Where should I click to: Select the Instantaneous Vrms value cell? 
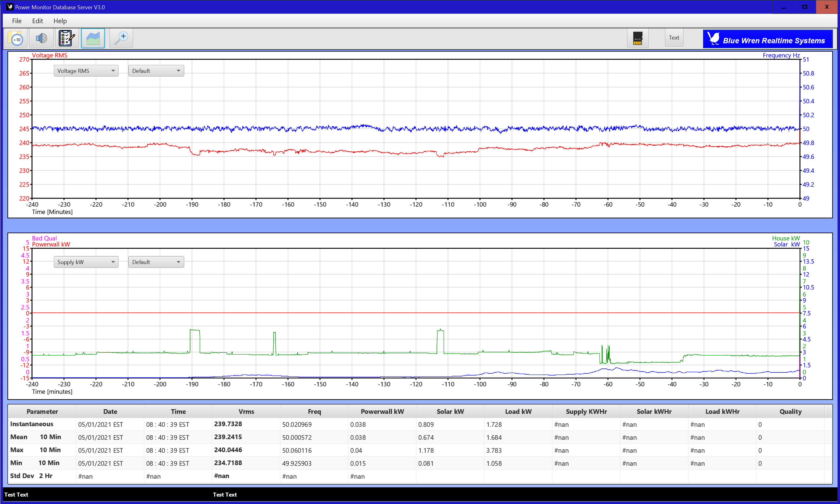tap(228, 424)
